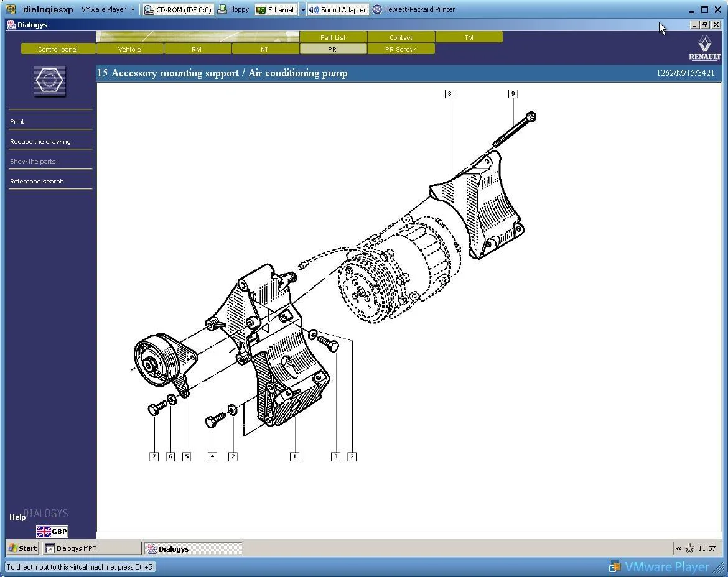Toggle the Ethernet device connection
The image size is (728, 577).
tap(276, 10)
